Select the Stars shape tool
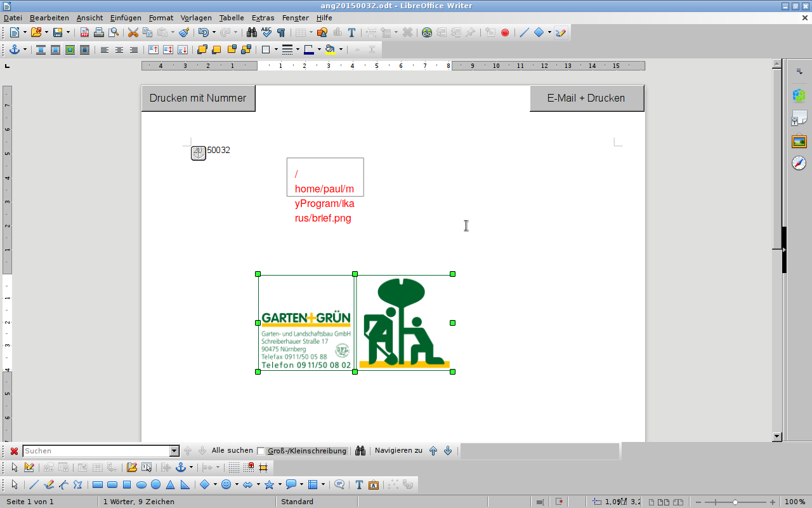The width and height of the screenshot is (812, 508). 269,485
